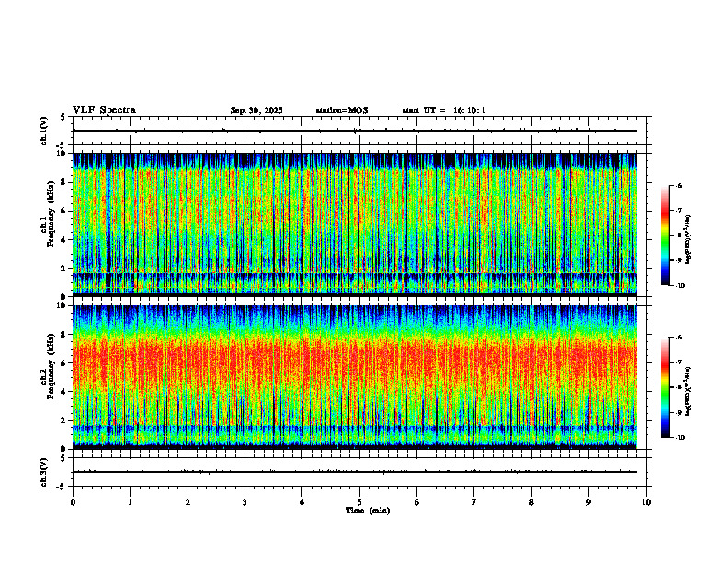Click the log(PSD) label beside ch.2 color scale
The width and height of the screenshot is (728, 563).
click(689, 392)
